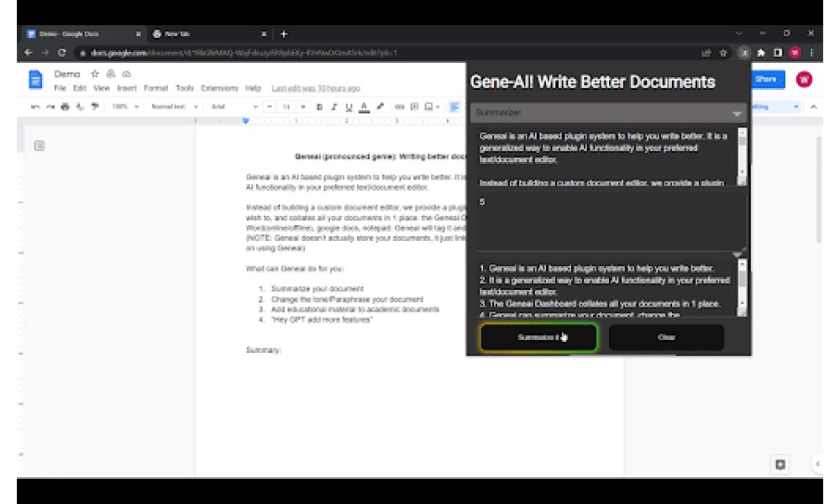This screenshot has height=504, width=840.
Task: Open the Chrome three-dot menu
Action: pyautogui.click(x=811, y=52)
